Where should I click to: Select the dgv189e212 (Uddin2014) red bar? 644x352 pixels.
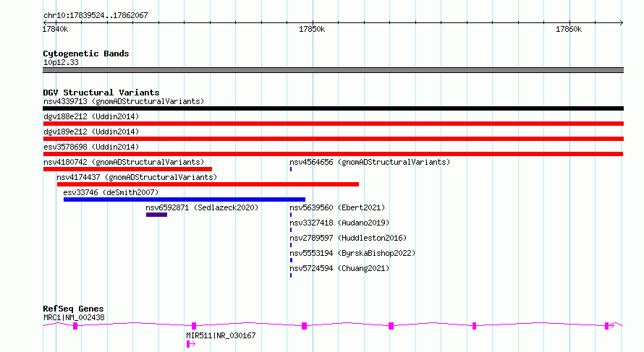click(x=333, y=139)
